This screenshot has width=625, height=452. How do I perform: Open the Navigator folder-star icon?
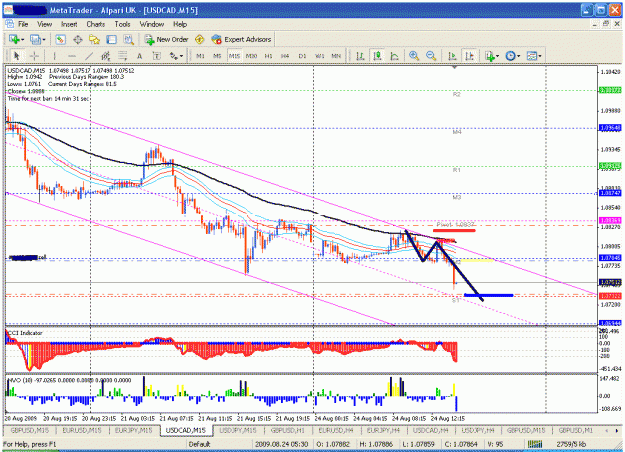(94, 39)
